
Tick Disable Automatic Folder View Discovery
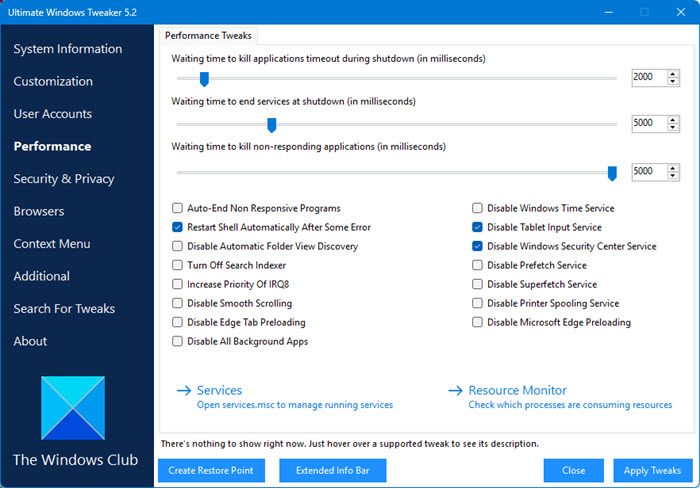click(x=177, y=246)
